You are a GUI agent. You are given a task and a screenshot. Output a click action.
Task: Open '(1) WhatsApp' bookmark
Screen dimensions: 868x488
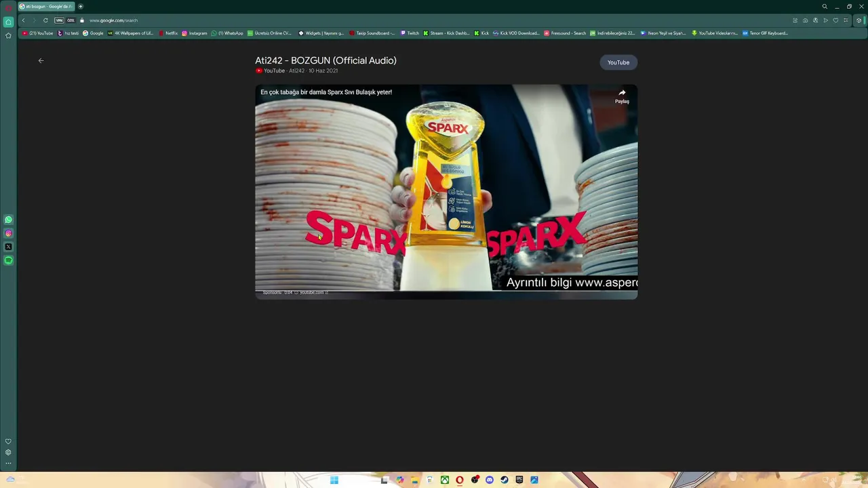click(227, 33)
